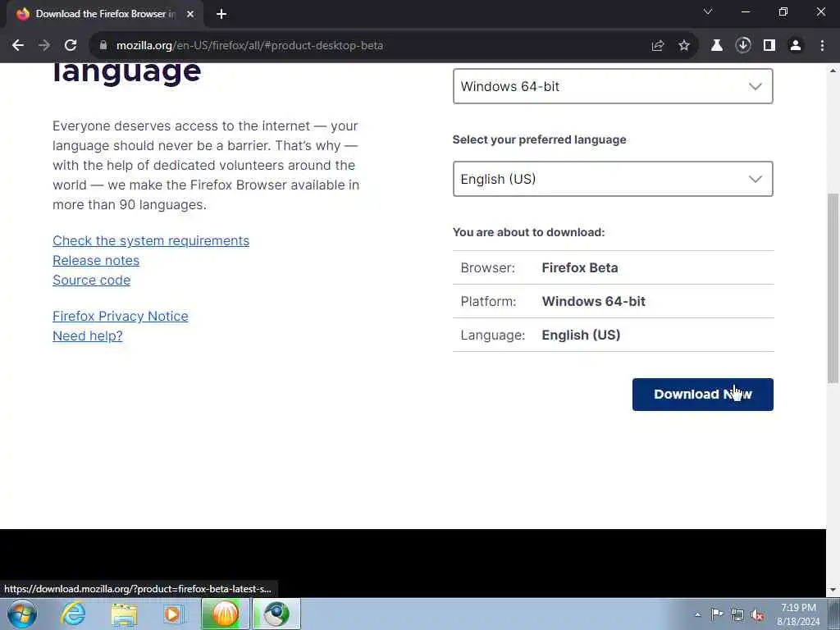Open the Firefox Privacy Notice link
Screen dimensions: 840x630
click(121, 316)
